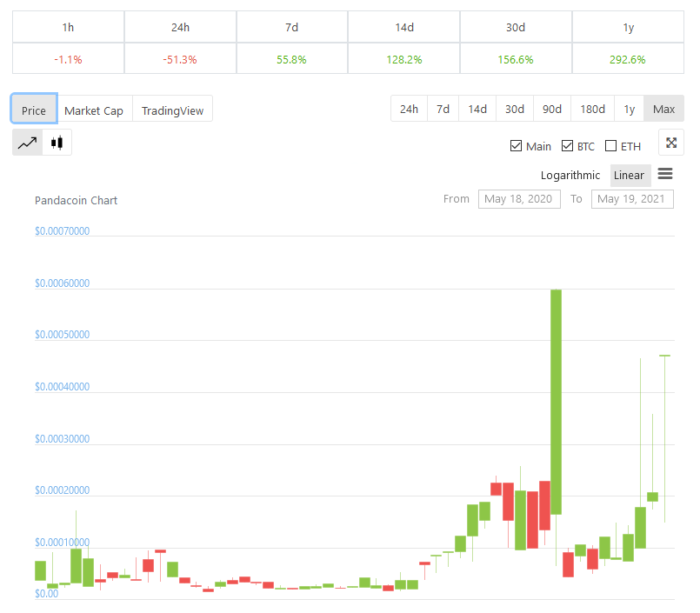Click the $0.00040000 axis label

62,387
